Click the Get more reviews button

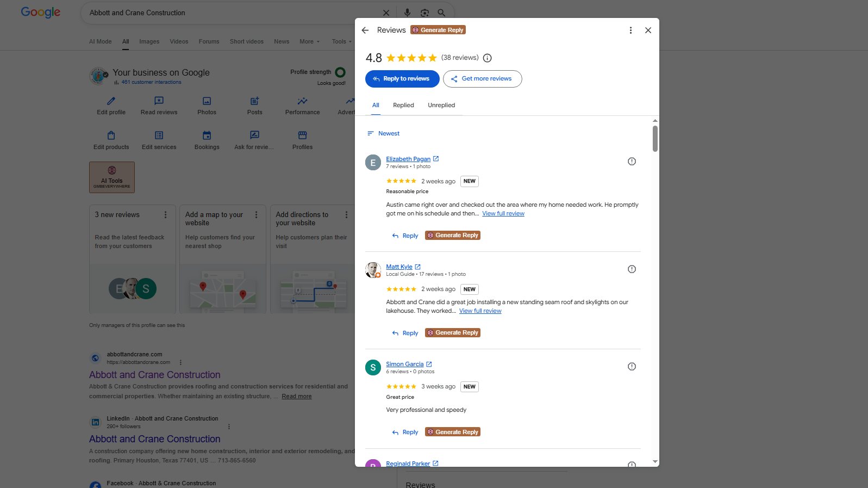click(483, 79)
